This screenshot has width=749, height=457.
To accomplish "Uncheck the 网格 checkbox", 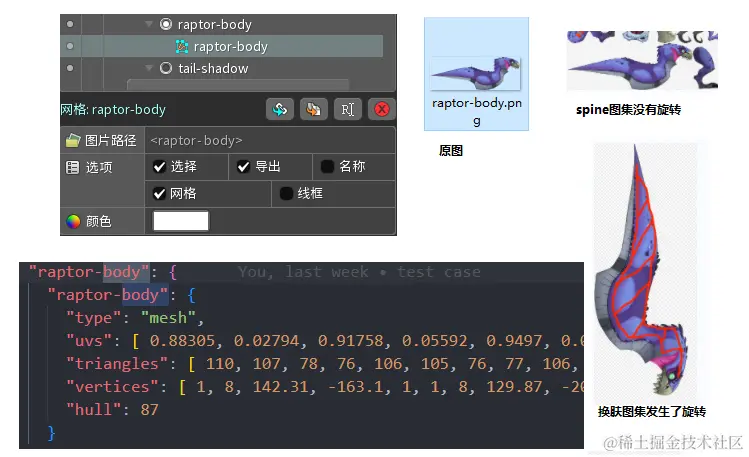I will tap(160, 193).
